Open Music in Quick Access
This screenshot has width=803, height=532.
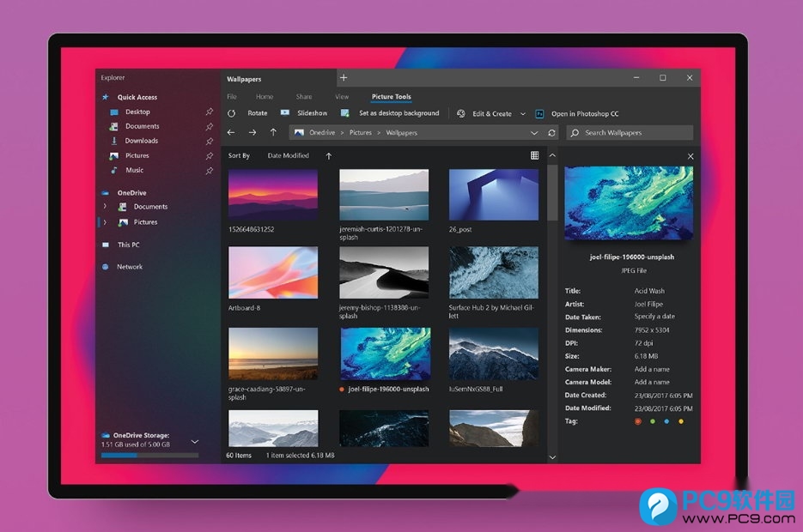tap(134, 171)
